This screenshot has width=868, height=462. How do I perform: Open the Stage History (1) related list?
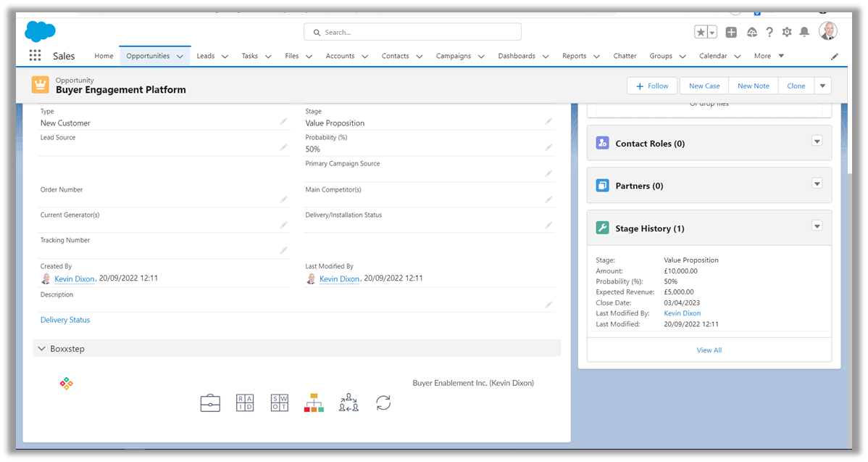pos(650,228)
